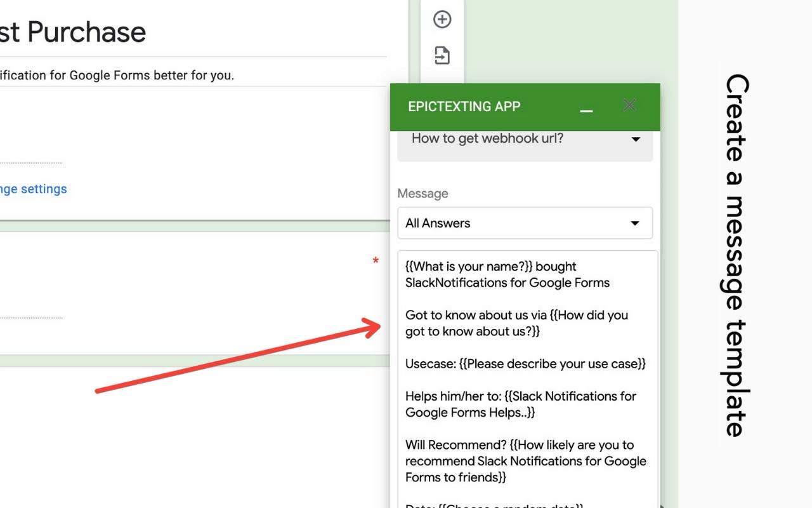Click the 'EPICTEXTING APP' panel title
The width and height of the screenshot is (812, 508).
[x=464, y=107]
